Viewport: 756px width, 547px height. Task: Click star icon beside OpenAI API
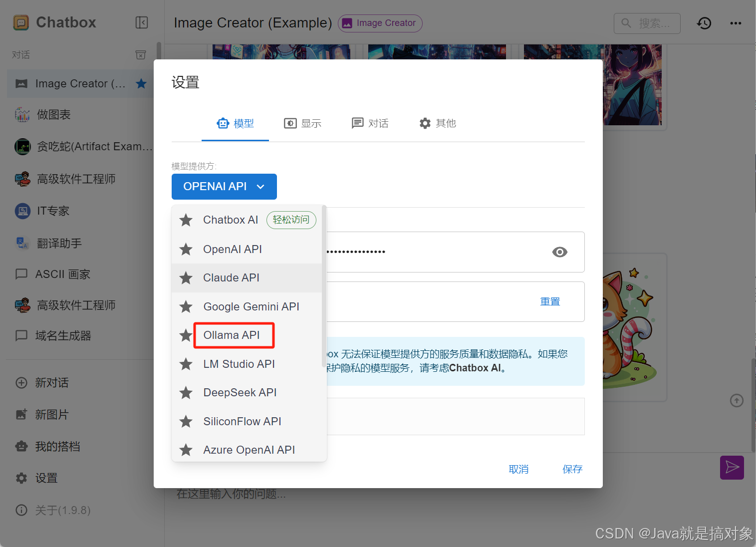(x=186, y=249)
